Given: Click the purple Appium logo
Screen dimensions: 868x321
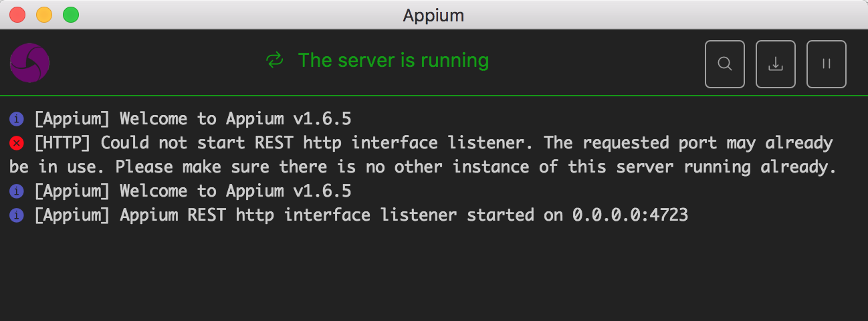Looking at the screenshot, I should click(x=29, y=63).
